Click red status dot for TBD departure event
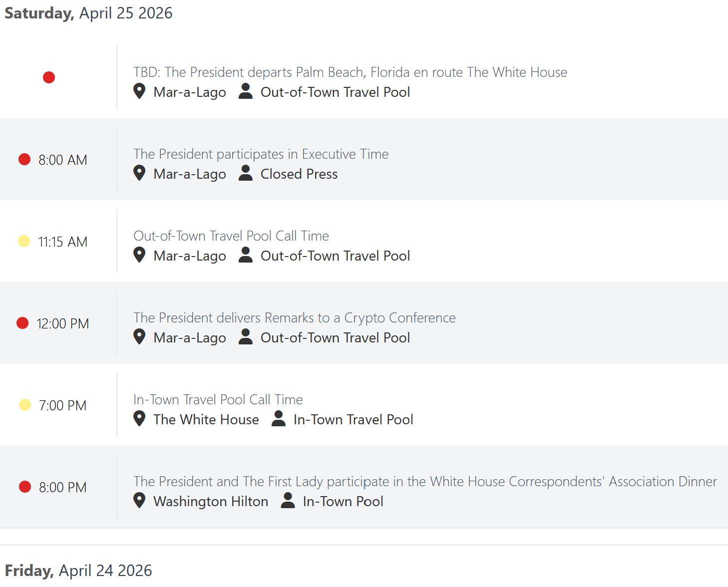 click(49, 77)
